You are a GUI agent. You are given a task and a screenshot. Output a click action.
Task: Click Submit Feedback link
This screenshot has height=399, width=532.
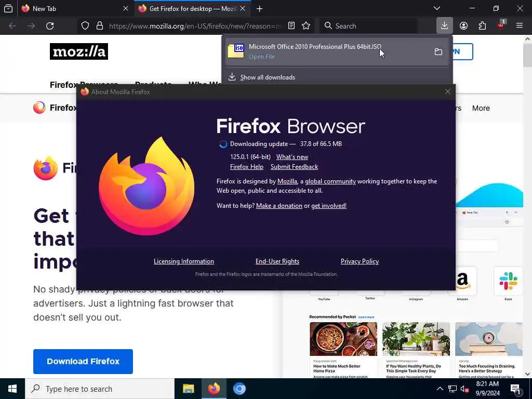click(294, 167)
